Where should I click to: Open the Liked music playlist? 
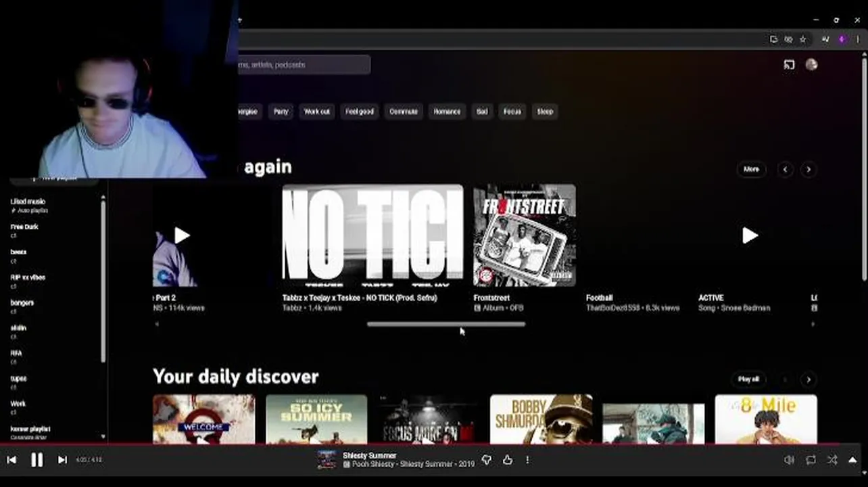[x=54, y=205]
